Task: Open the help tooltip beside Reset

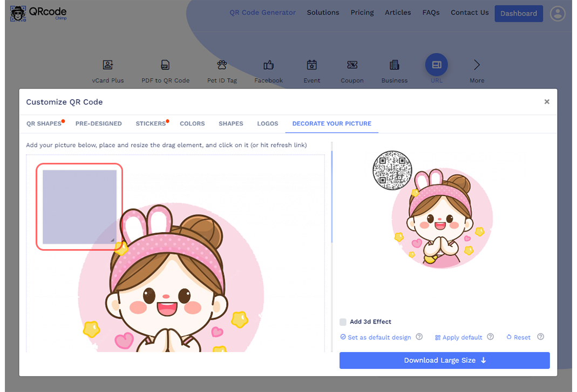Action: (x=541, y=337)
